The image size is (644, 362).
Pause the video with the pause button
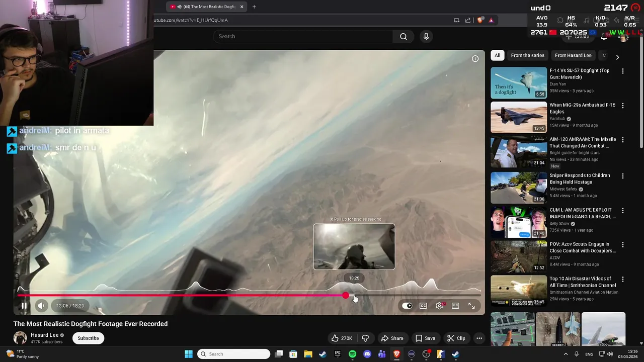tap(24, 306)
